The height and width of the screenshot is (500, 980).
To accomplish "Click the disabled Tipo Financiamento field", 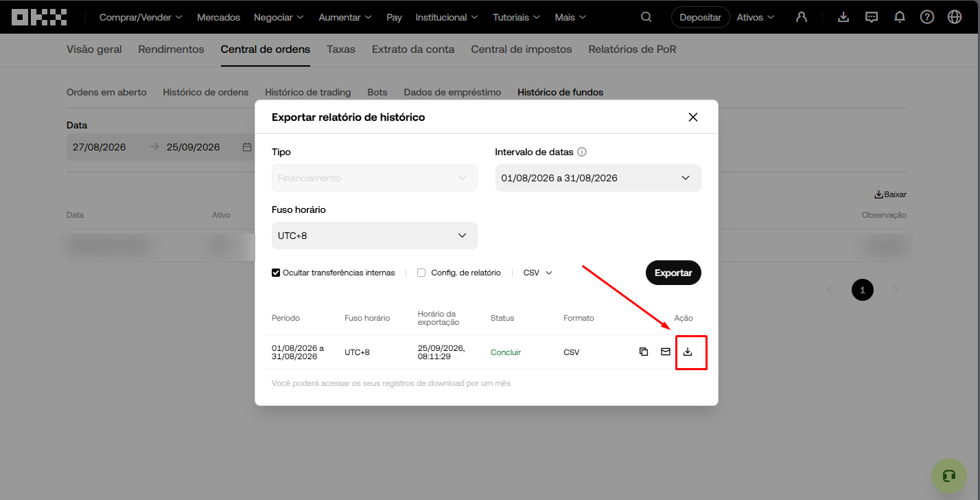I will tap(375, 178).
